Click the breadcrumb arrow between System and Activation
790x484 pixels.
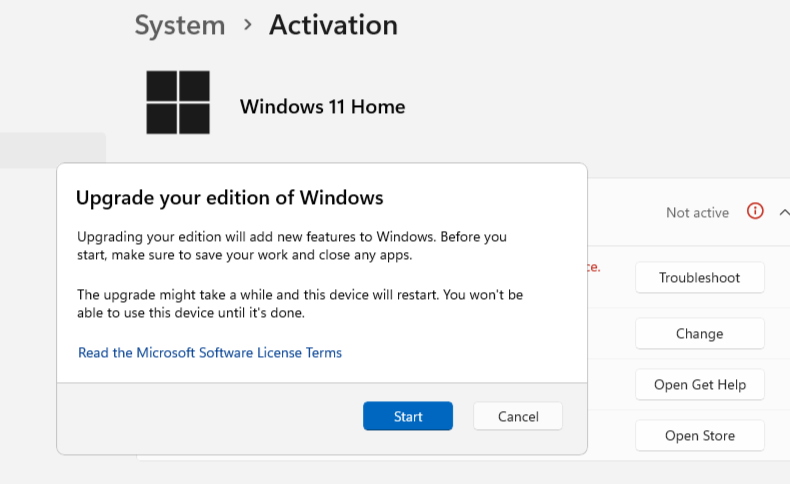pyautogui.click(x=247, y=24)
